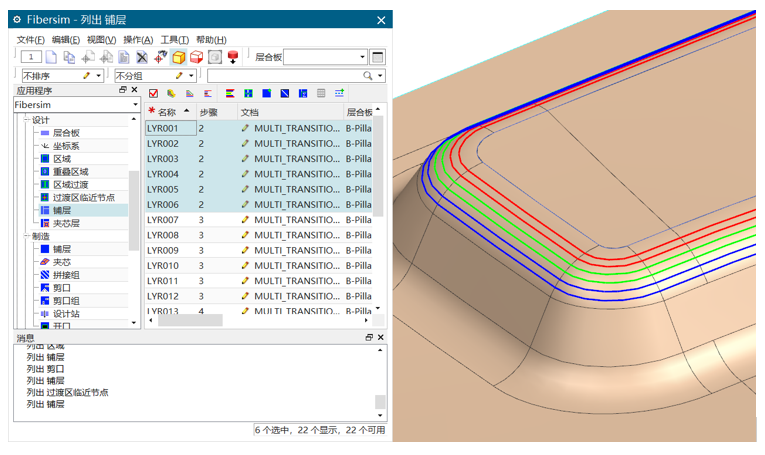Open the 帮助(H) menu
Screen dimensions: 765x455
click(x=211, y=40)
